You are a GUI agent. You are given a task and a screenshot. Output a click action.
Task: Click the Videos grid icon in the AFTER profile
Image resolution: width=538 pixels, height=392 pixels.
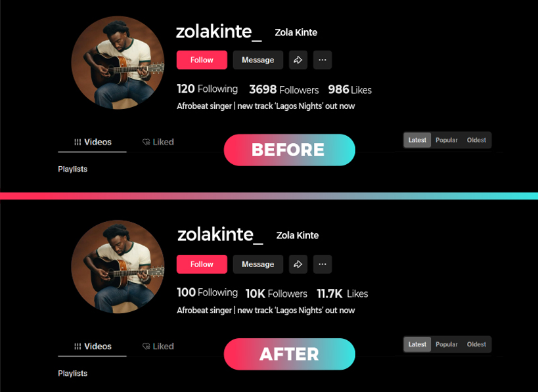[78, 346]
